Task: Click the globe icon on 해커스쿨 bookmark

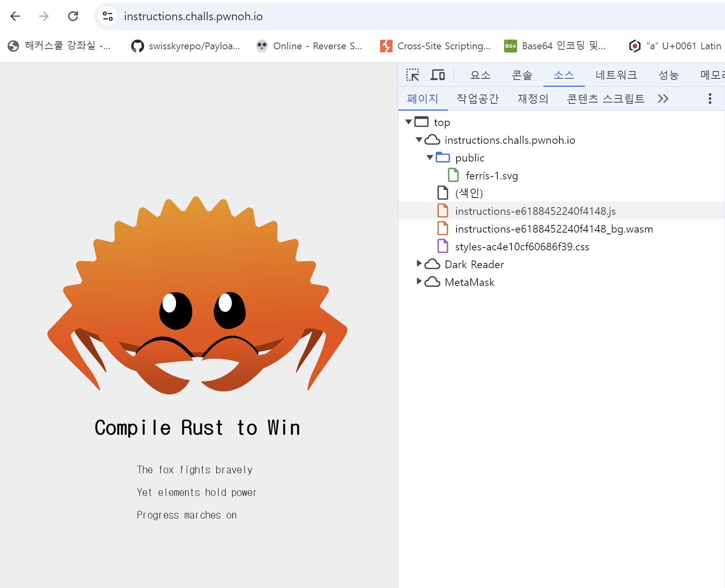Action: (x=13, y=46)
